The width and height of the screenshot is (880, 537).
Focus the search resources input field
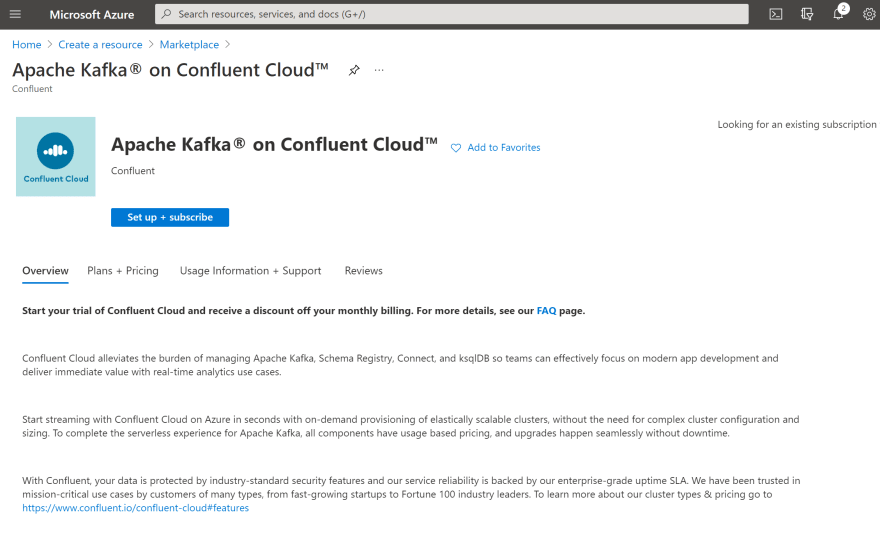452,14
